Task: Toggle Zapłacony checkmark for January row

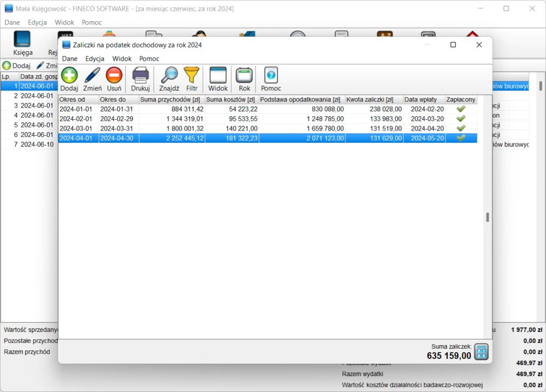Action: tap(461, 109)
